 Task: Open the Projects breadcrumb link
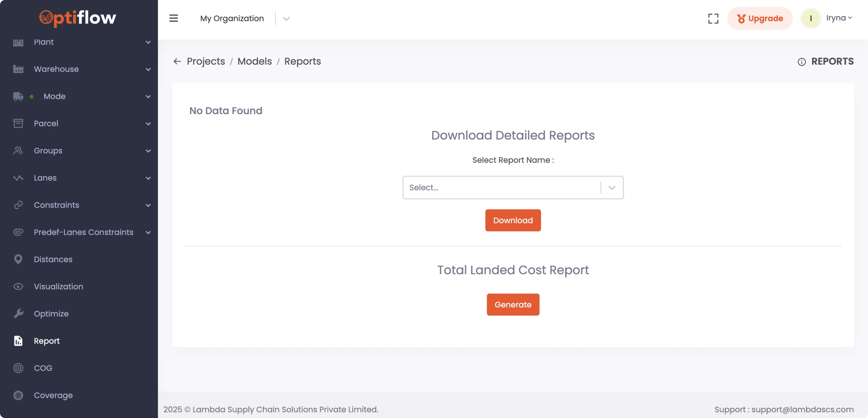[x=206, y=61]
